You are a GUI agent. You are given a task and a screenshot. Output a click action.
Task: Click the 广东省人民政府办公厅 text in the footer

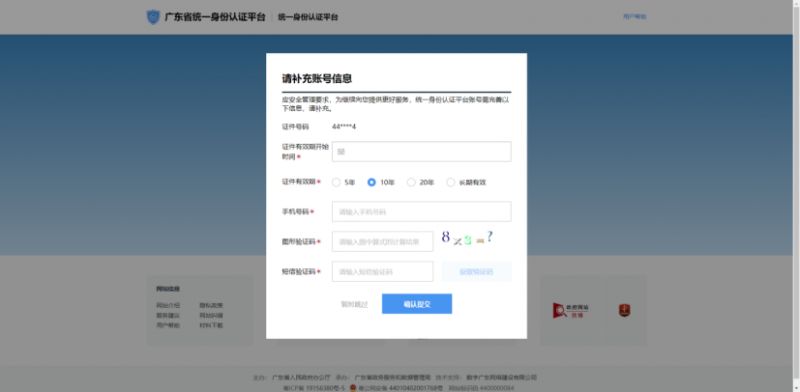coord(301,378)
